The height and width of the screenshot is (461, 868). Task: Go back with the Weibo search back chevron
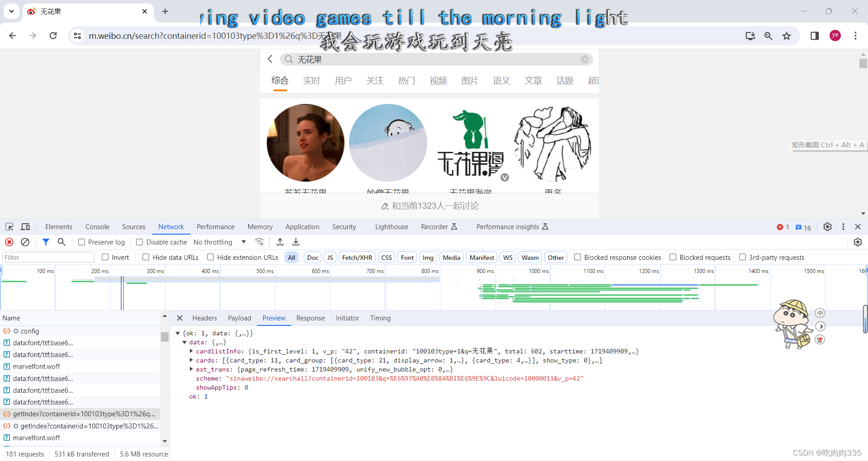(270, 59)
